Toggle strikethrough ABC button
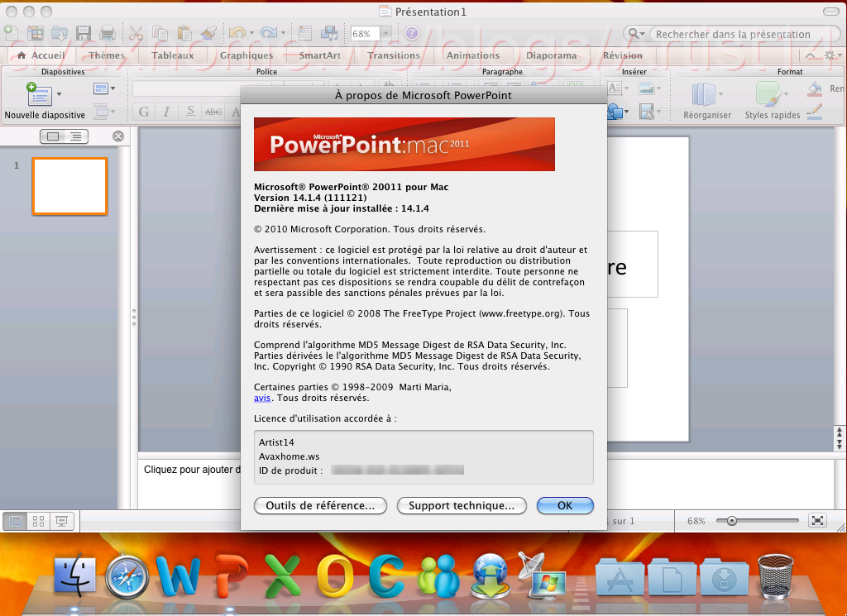Screen dimensions: 847x616 (213, 112)
